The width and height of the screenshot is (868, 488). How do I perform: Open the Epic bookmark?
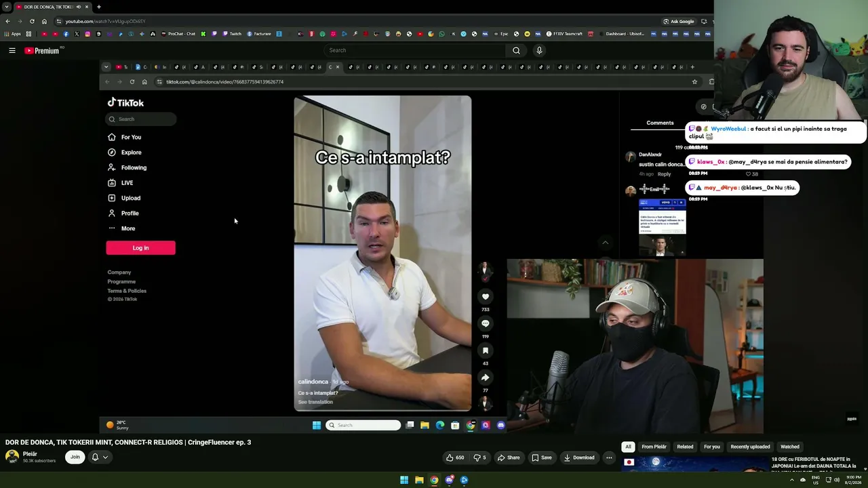(501, 34)
